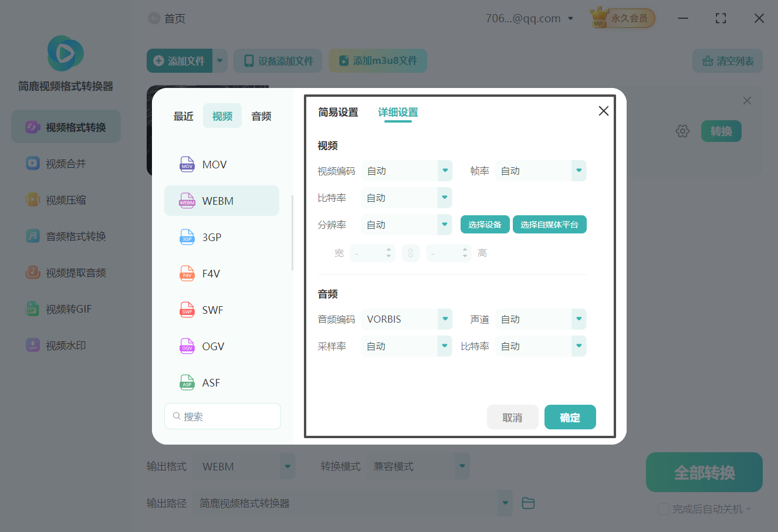The height and width of the screenshot is (532, 778).
Task: Select the 音频 tab in format panel
Action: (261, 116)
